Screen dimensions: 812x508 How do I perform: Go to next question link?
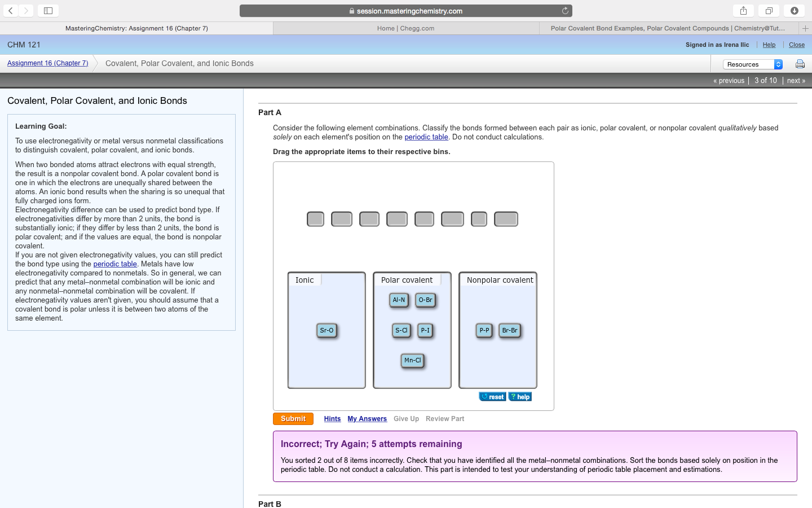[796, 81]
